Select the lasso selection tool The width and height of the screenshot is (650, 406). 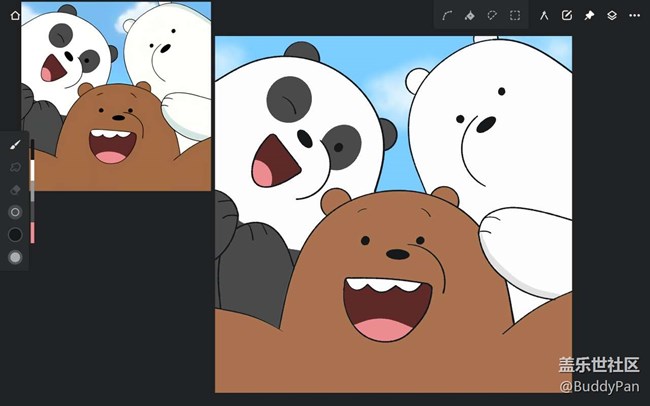point(492,16)
